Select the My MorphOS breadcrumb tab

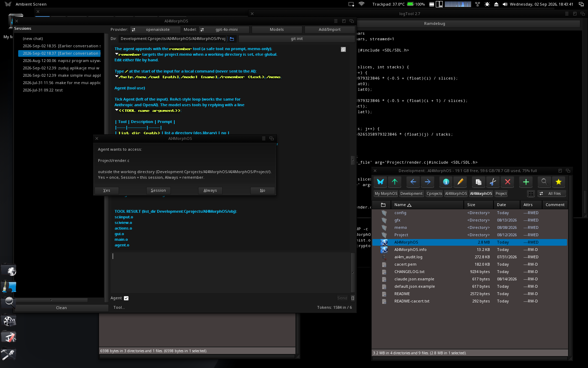click(x=386, y=193)
